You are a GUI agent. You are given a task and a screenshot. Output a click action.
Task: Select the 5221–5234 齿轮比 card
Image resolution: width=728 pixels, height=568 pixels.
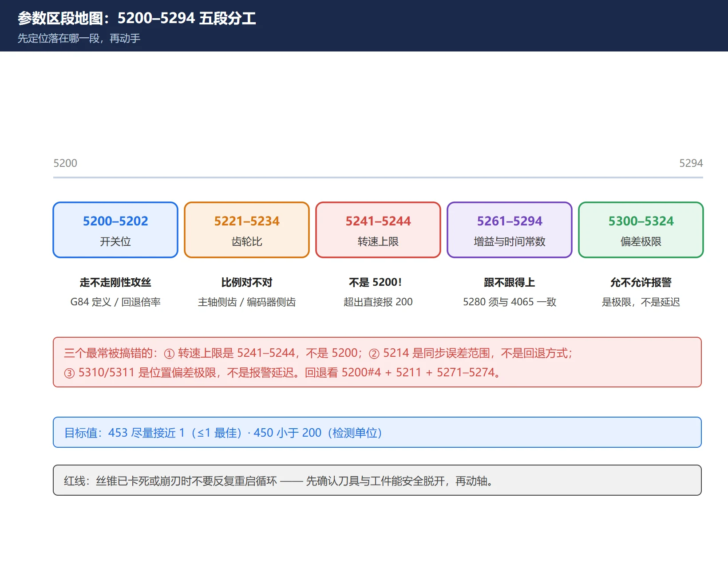coord(247,230)
